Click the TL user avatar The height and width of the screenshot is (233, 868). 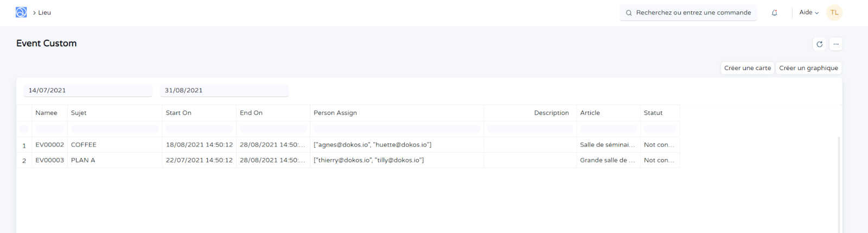(x=834, y=12)
